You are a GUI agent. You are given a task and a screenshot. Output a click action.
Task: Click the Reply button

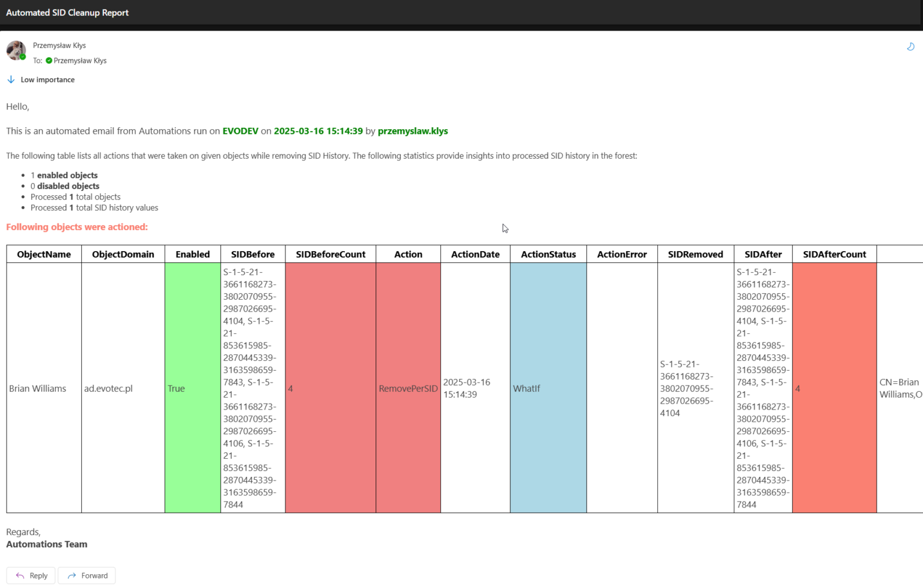coord(31,575)
